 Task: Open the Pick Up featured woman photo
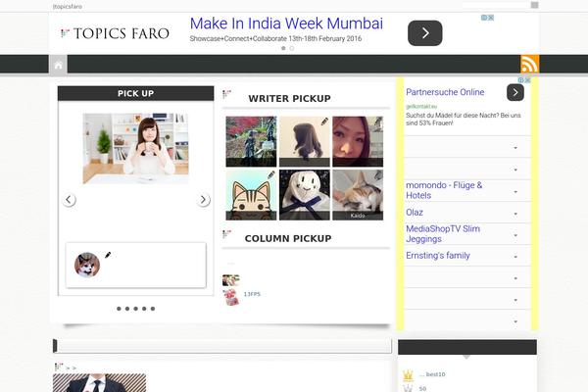pos(135,149)
